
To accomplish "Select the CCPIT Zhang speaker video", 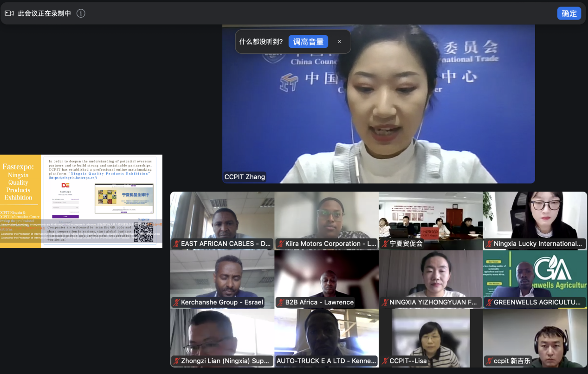I will [378, 104].
